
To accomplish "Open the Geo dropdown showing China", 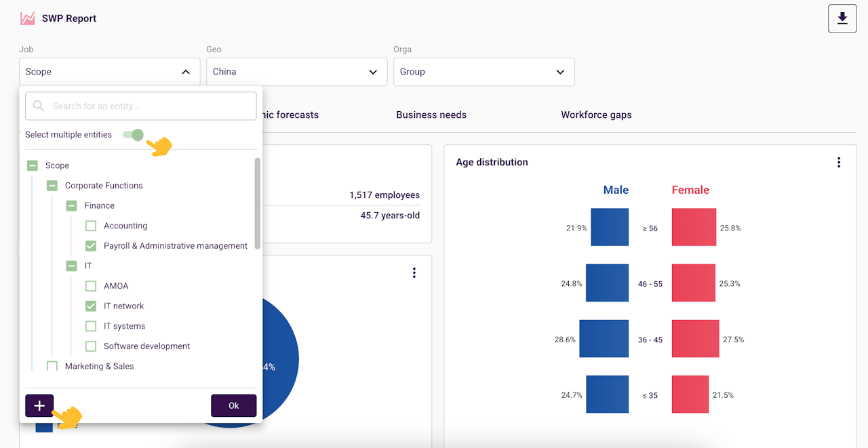I will (297, 72).
